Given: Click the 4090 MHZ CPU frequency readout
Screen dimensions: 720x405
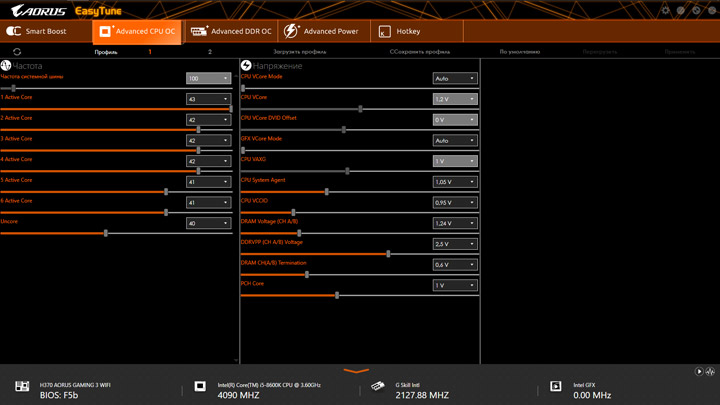Looking at the screenshot, I should [x=238, y=395].
